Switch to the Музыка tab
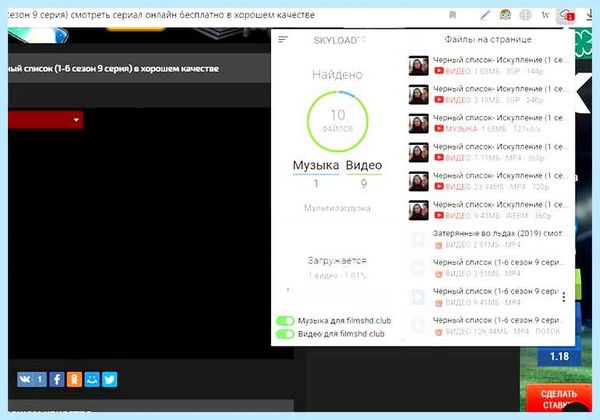Image resolution: width=600 pixels, height=420 pixels. [316, 165]
